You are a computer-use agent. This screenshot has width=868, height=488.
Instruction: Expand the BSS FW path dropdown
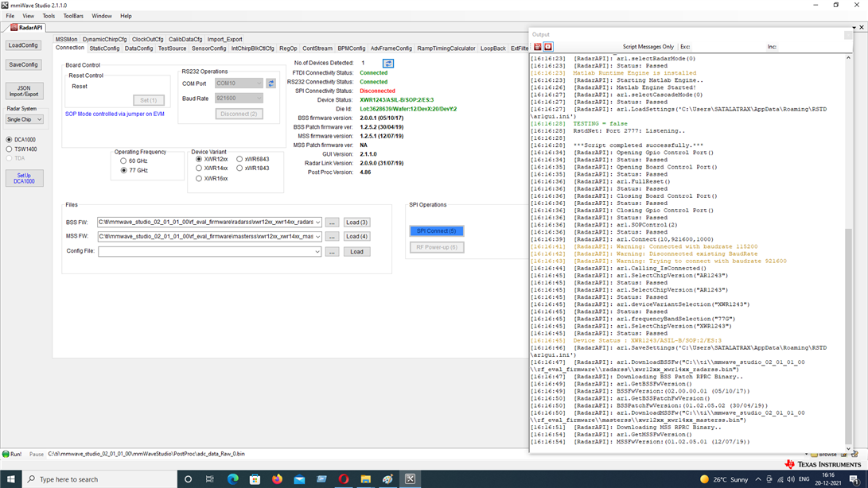pyautogui.click(x=317, y=223)
